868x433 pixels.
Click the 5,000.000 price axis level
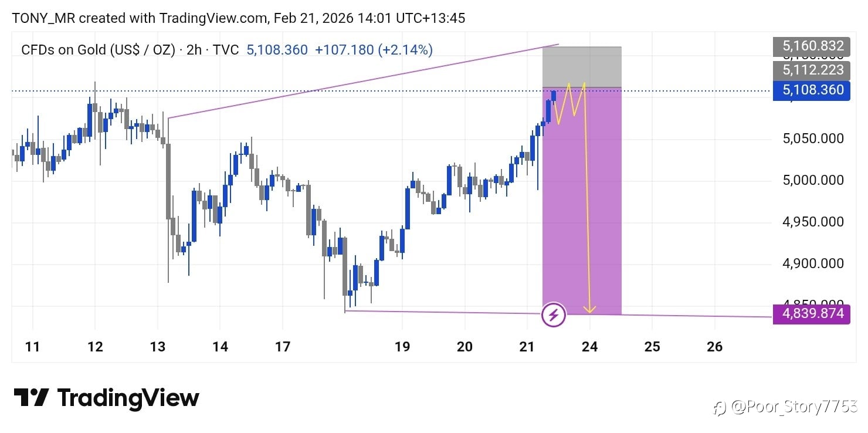(813, 180)
